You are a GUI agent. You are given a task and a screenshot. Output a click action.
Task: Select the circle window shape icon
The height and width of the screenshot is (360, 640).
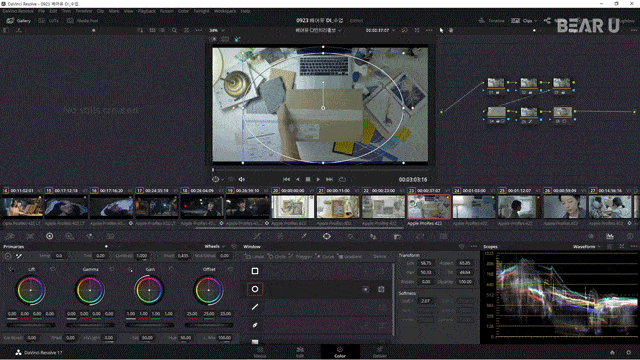[x=255, y=289]
